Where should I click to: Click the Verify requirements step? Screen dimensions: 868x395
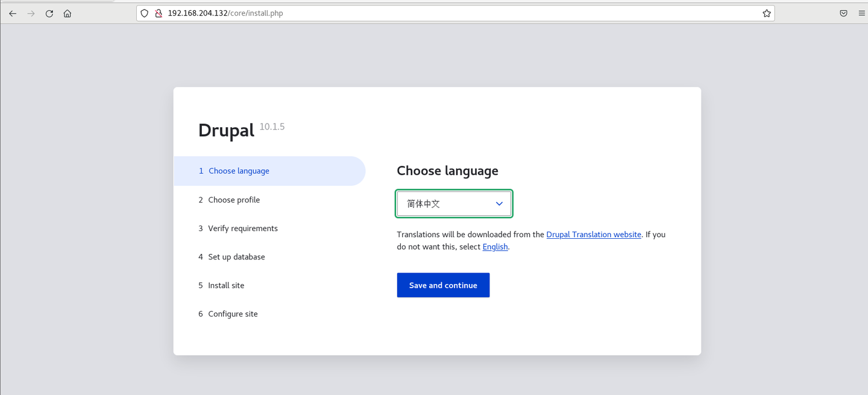point(243,229)
